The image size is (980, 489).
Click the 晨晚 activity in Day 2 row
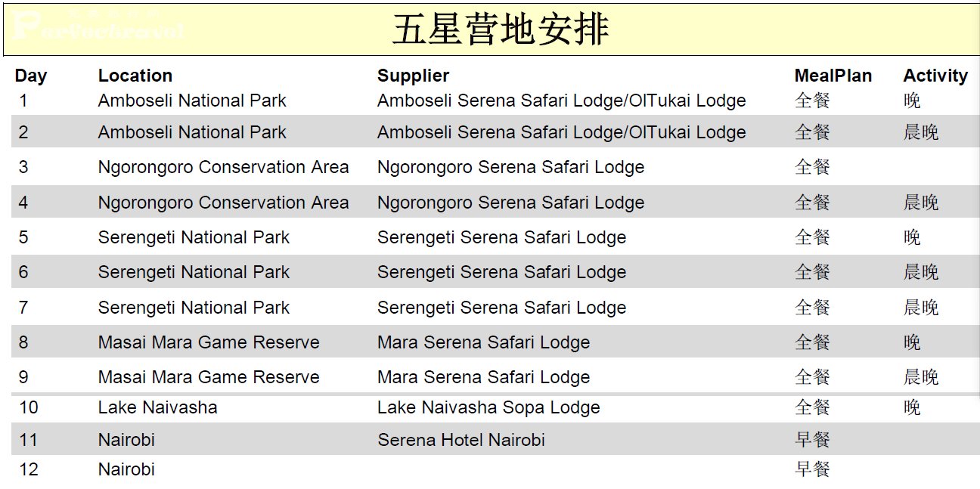[921, 132]
